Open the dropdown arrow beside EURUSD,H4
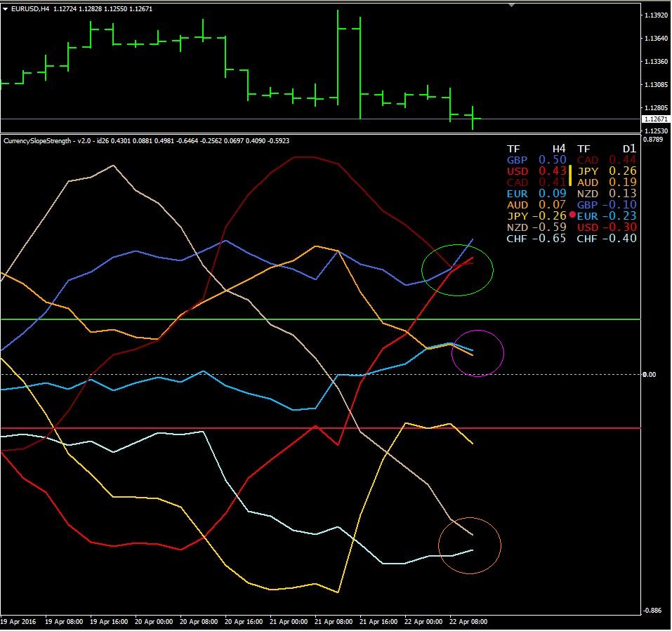672x631 pixels. pos(6,8)
